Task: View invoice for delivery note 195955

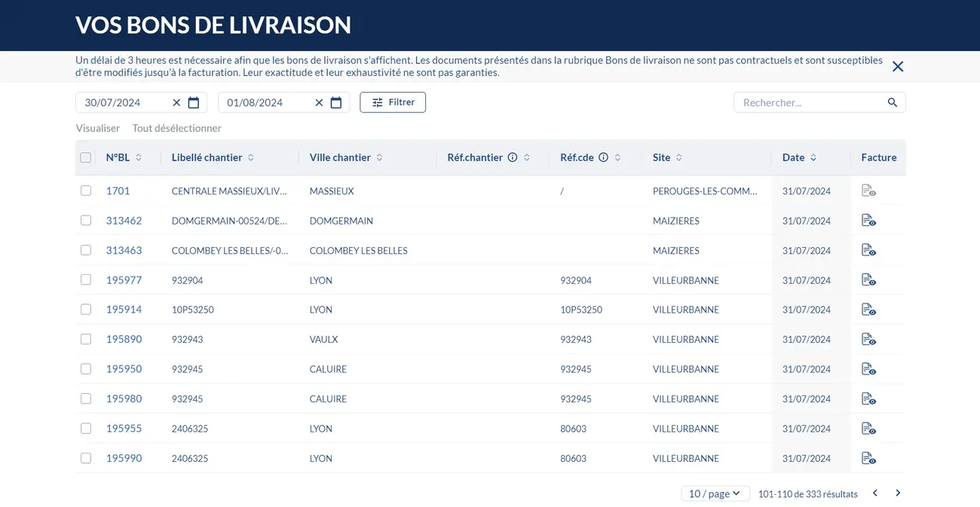Action: 868,429
